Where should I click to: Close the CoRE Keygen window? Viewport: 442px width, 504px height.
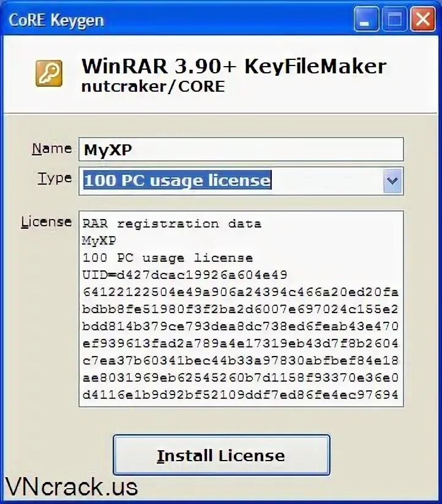point(423,20)
